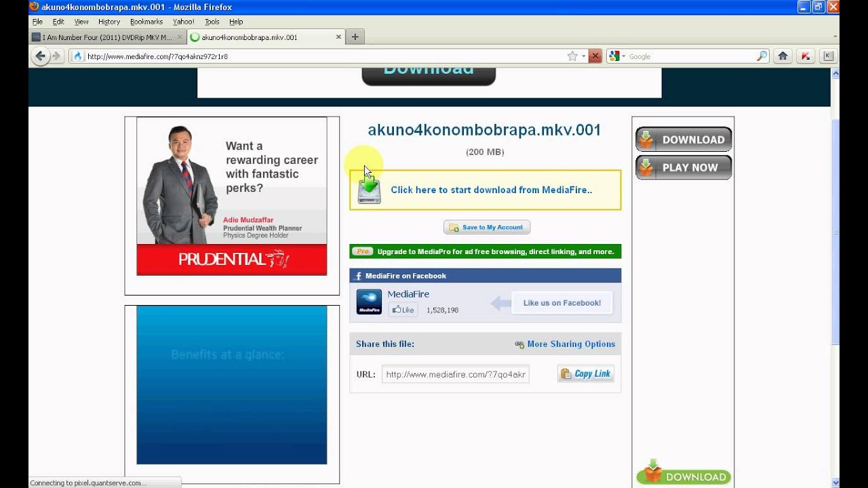This screenshot has width=868, height=488.
Task: Go back with the browser Back arrow
Action: pos(40,56)
